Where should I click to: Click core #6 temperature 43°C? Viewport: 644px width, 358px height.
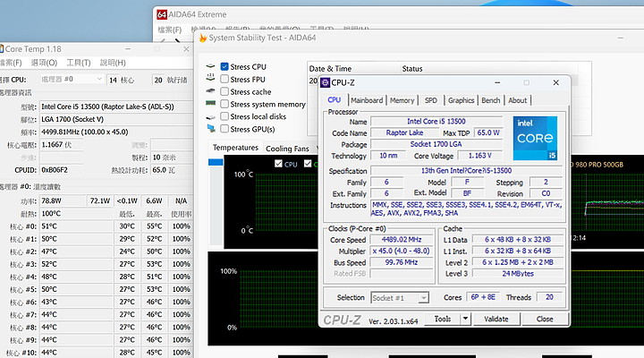[76, 303]
